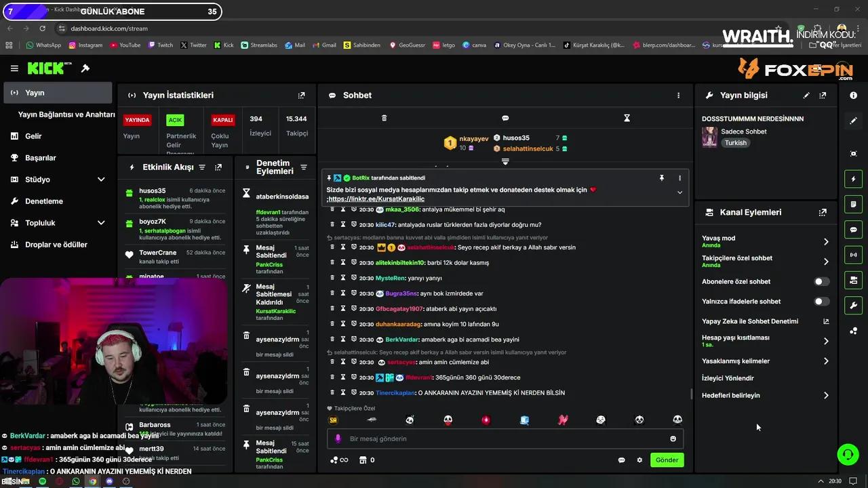The width and height of the screenshot is (868, 488).
Task: Timeout MysteRen with the hourglass icon
Action: coord(343,278)
